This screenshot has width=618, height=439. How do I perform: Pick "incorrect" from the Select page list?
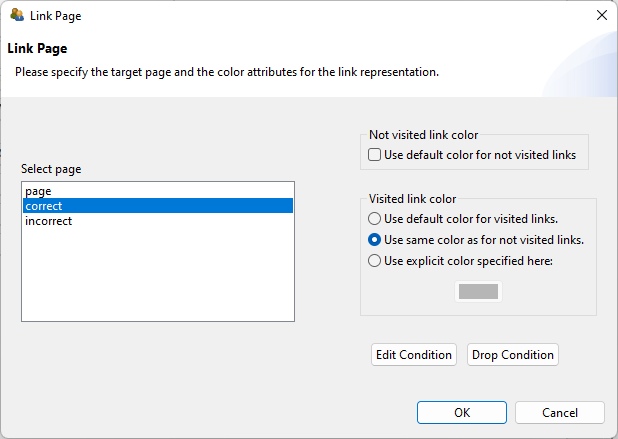48,221
